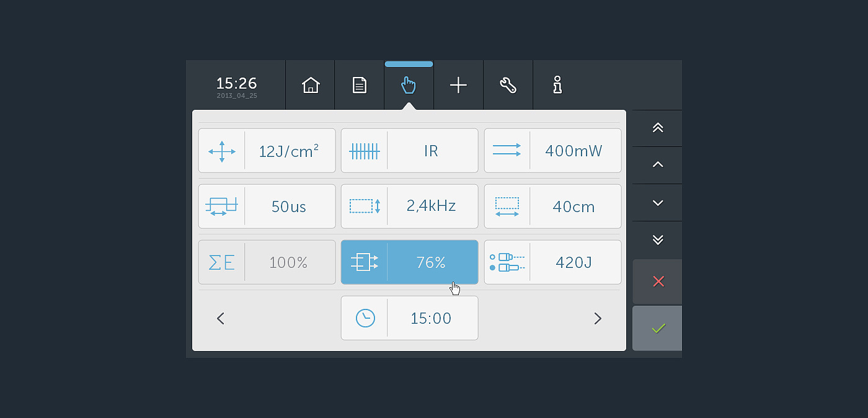
Task: Click the 420J fiber connector icon
Action: point(507,262)
